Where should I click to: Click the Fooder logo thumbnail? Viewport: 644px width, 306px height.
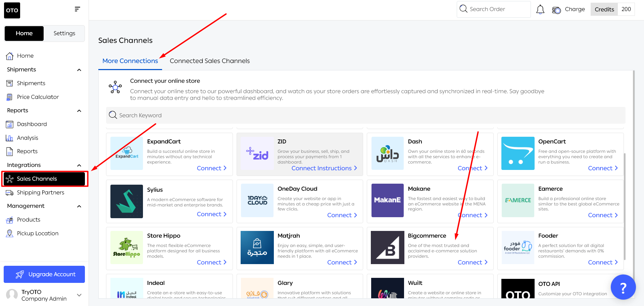point(518,247)
